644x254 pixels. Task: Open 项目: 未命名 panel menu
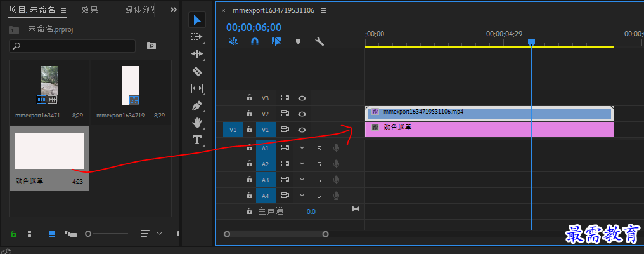click(63, 10)
